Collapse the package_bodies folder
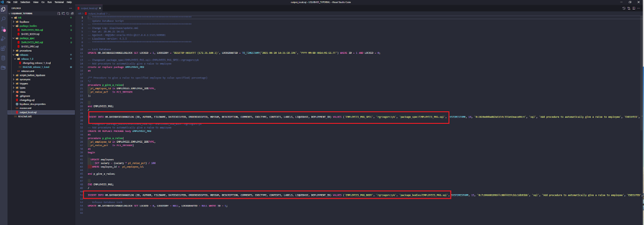 41,26
